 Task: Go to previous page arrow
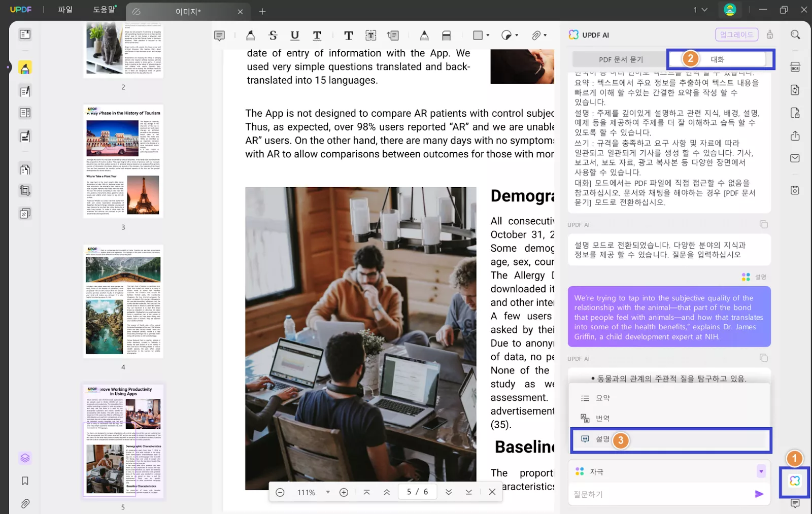(x=387, y=492)
